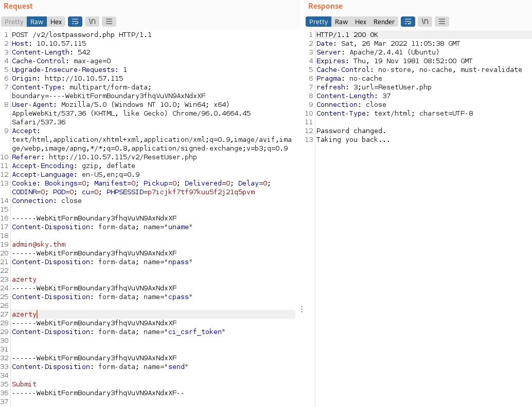
Task: Toggle non-printable characters in the Request panel
Action: pos(92,22)
